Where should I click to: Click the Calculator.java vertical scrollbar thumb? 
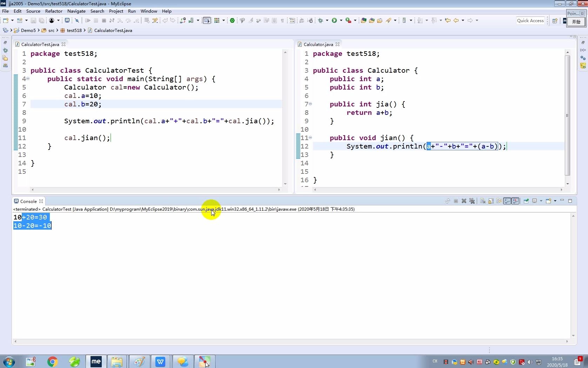point(567,115)
